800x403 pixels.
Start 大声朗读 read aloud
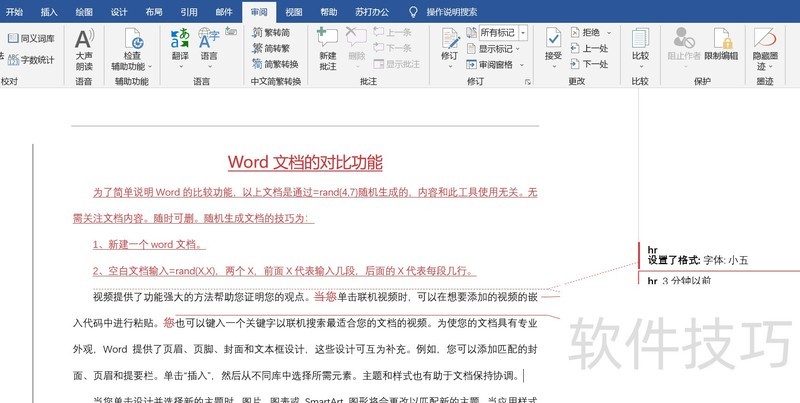(x=84, y=49)
